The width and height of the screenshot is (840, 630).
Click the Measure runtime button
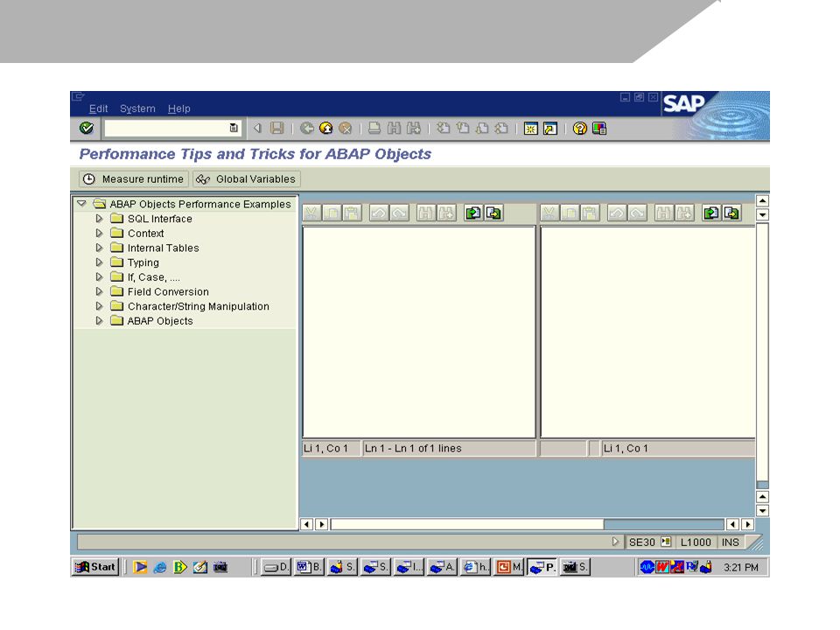coord(134,178)
